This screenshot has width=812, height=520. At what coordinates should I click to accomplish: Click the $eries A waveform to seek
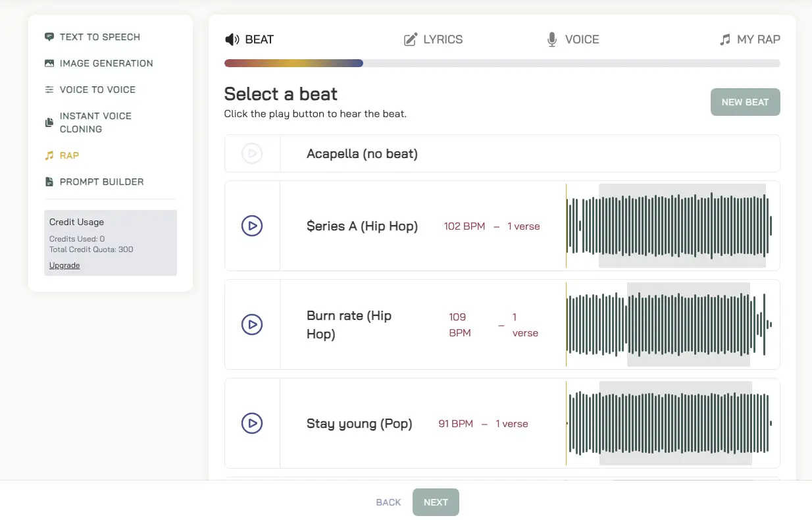click(669, 226)
